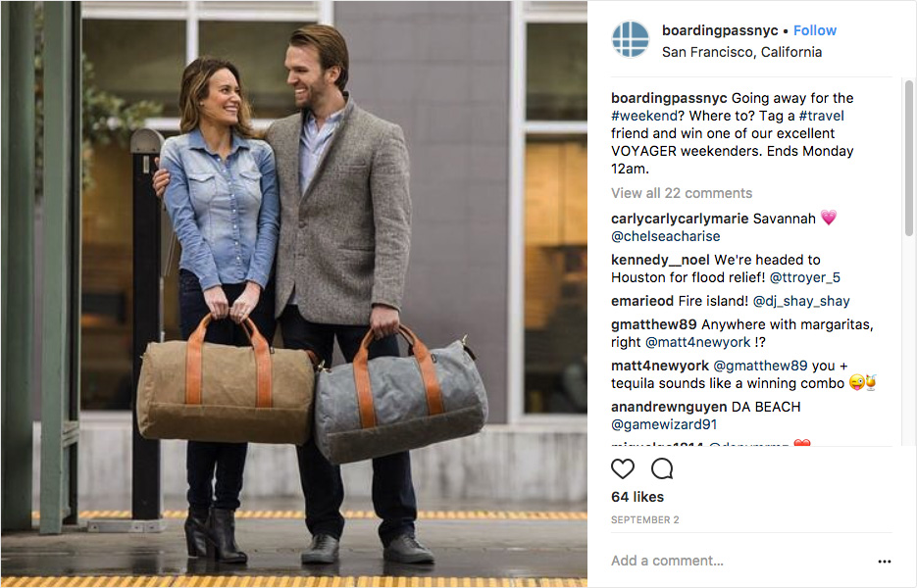The width and height of the screenshot is (917, 588).
Task: Expand View all 22 comments
Action: click(682, 193)
